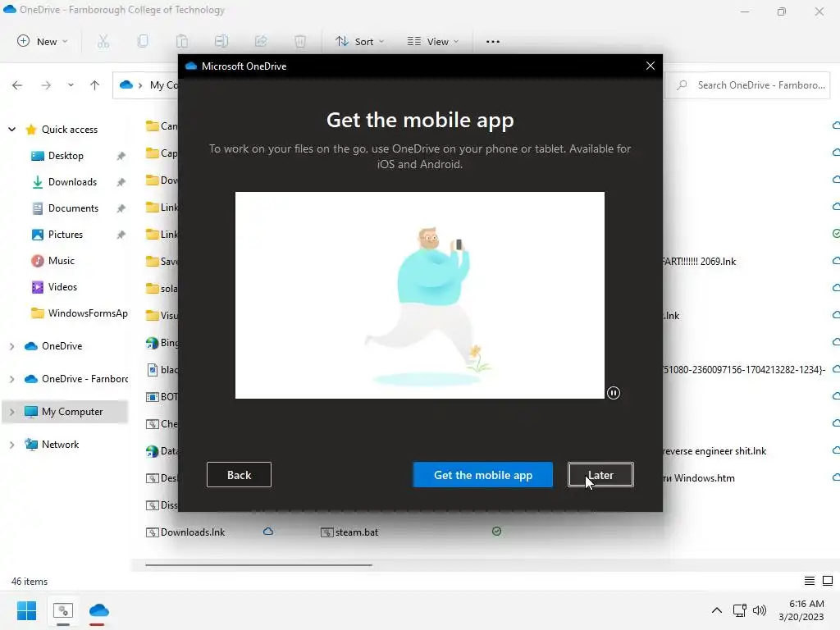Click the Rename icon in the toolbar
840x630 pixels.
pos(221,41)
